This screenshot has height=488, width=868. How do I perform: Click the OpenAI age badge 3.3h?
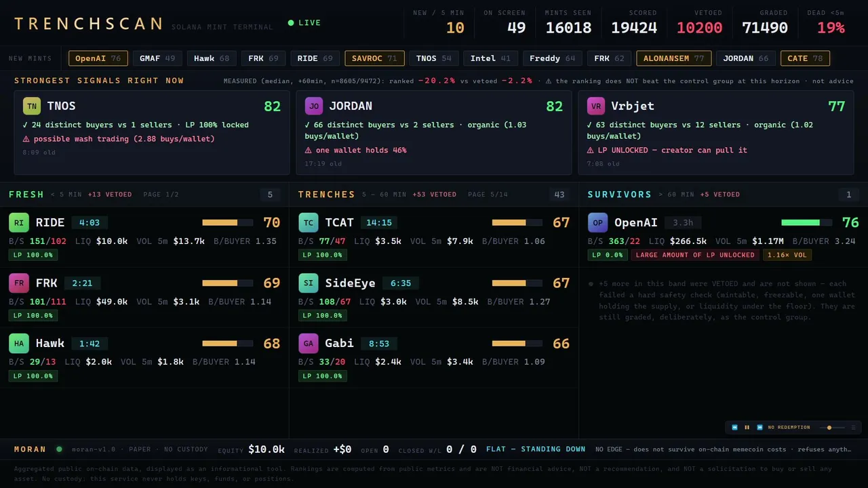click(x=683, y=222)
